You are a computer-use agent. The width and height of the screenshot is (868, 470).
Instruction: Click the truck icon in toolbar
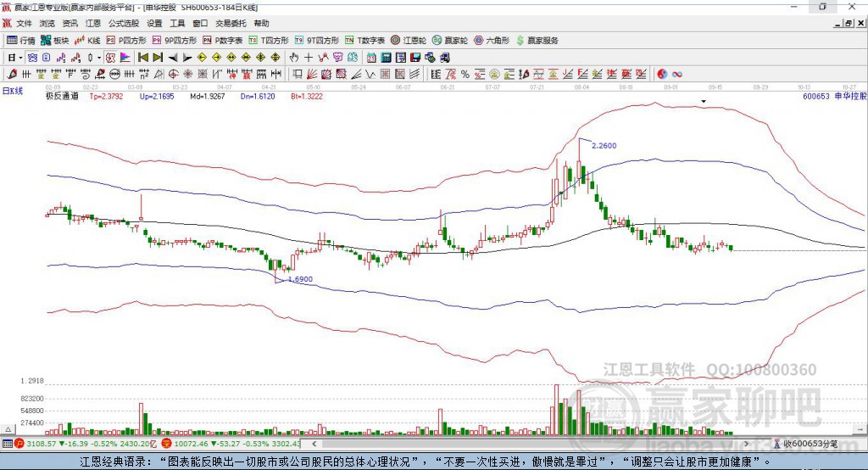[444, 58]
